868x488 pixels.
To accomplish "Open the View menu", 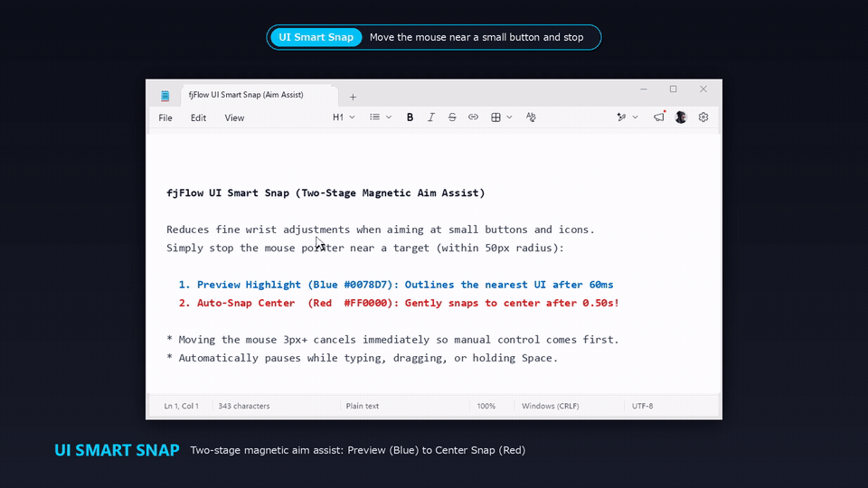I will pyautogui.click(x=234, y=117).
